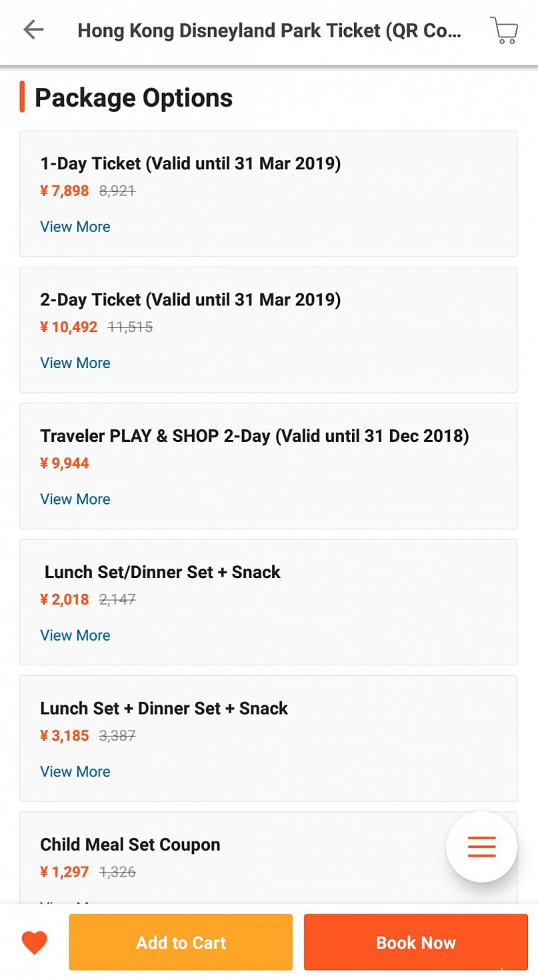Open the shopping cart icon
Image resolution: width=538 pixels, height=980 pixels.
[x=504, y=30]
